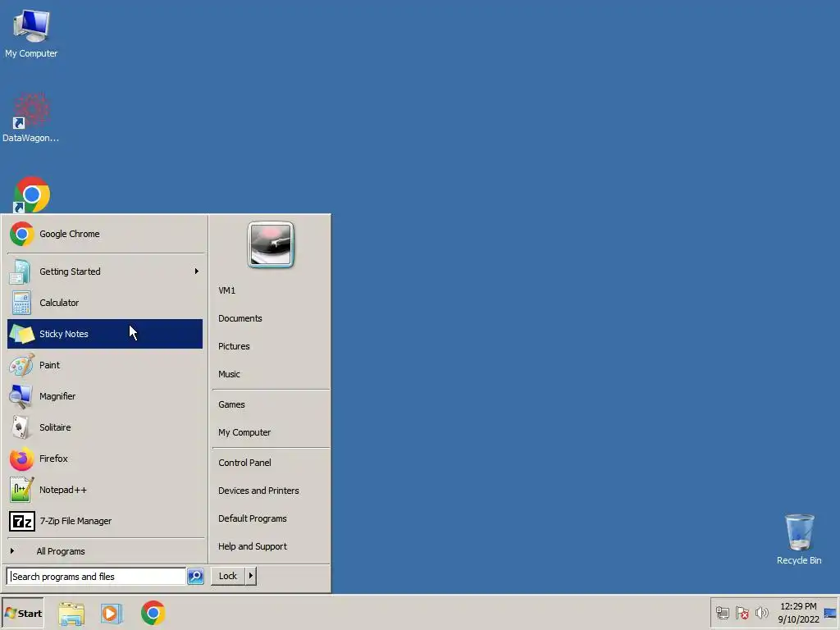Click Chrome icon in the taskbar
Image resolution: width=840 pixels, height=630 pixels.
pyautogui.click(x=153, y=614)
